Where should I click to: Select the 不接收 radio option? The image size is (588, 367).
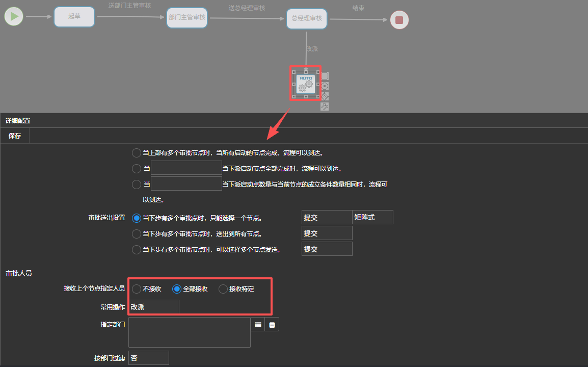click(137, 289)
